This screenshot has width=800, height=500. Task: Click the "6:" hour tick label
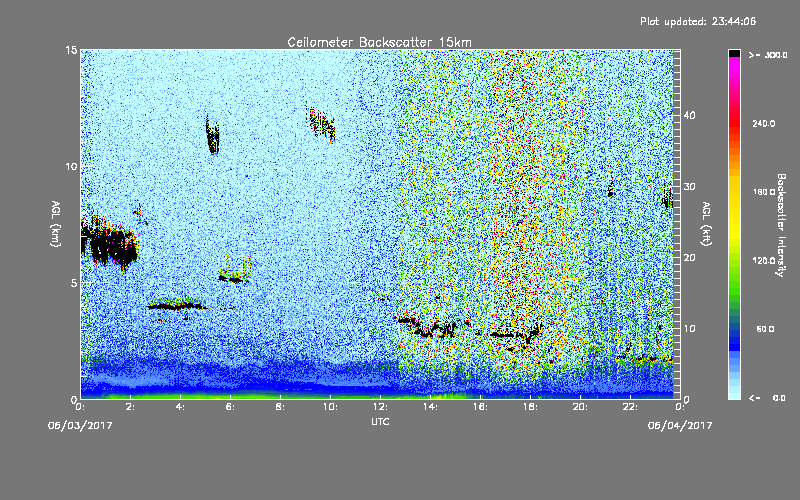tap(231, 407)
